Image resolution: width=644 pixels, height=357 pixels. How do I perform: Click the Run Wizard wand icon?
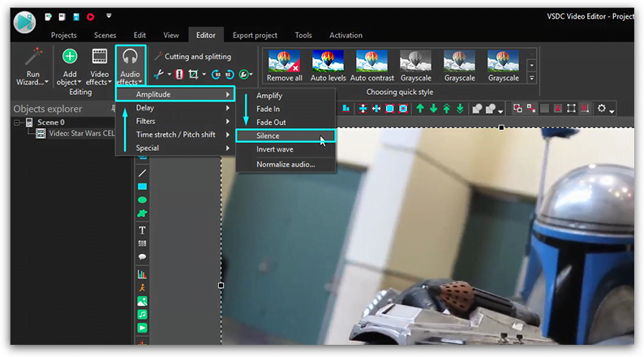(x=33, y=57)
